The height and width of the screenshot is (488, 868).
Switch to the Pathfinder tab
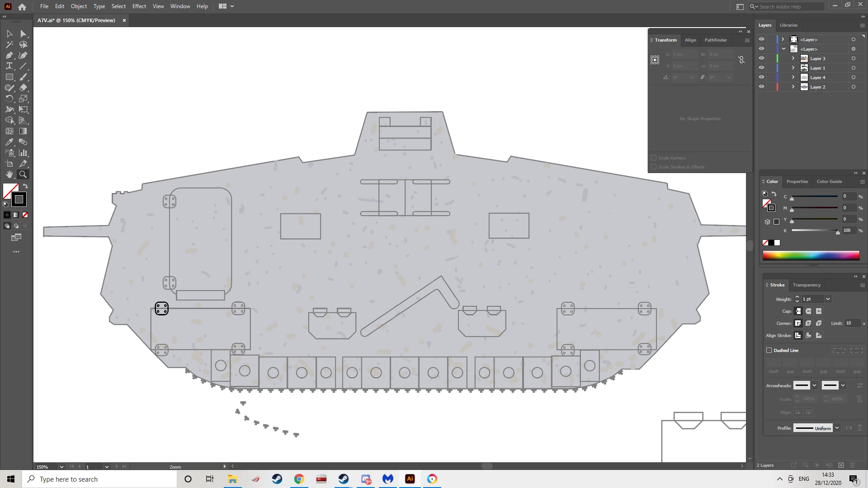click(716, 40)
